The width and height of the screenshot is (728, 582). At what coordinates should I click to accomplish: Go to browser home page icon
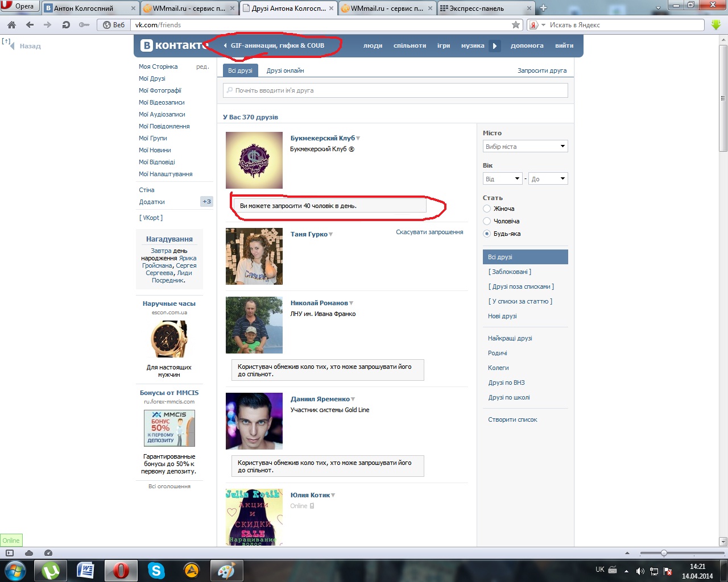click(x=11, y=25)
